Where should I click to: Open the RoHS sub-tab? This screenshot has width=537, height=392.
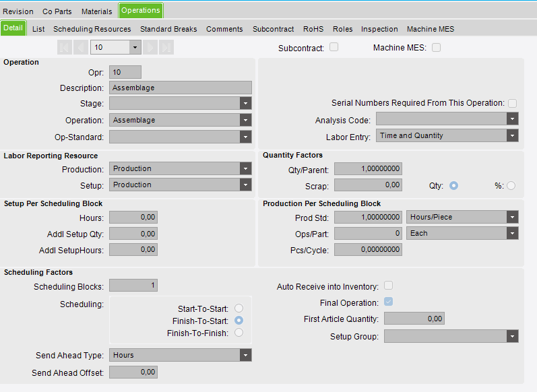coord(313,29)
